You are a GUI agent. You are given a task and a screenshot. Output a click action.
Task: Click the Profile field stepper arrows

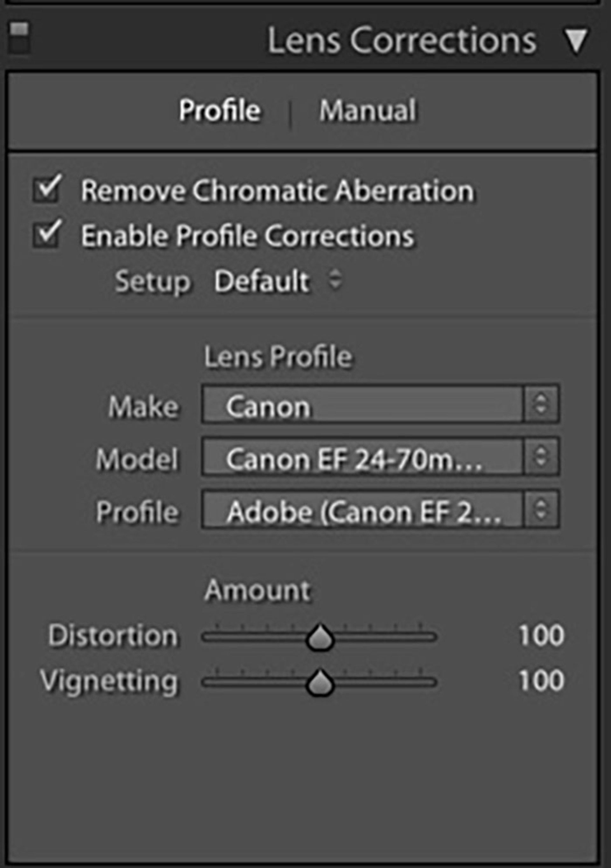point(541,509)
